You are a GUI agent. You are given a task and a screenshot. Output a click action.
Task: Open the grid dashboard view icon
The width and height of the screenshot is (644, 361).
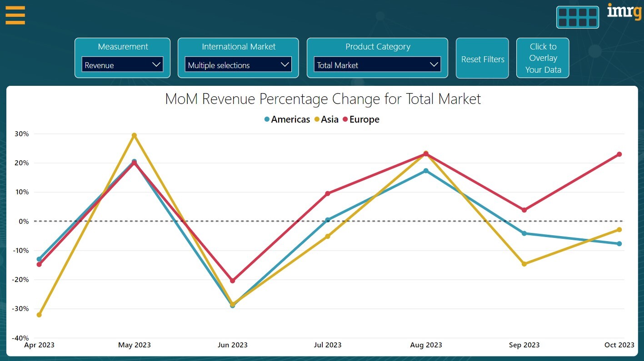[x=577, y=17]
